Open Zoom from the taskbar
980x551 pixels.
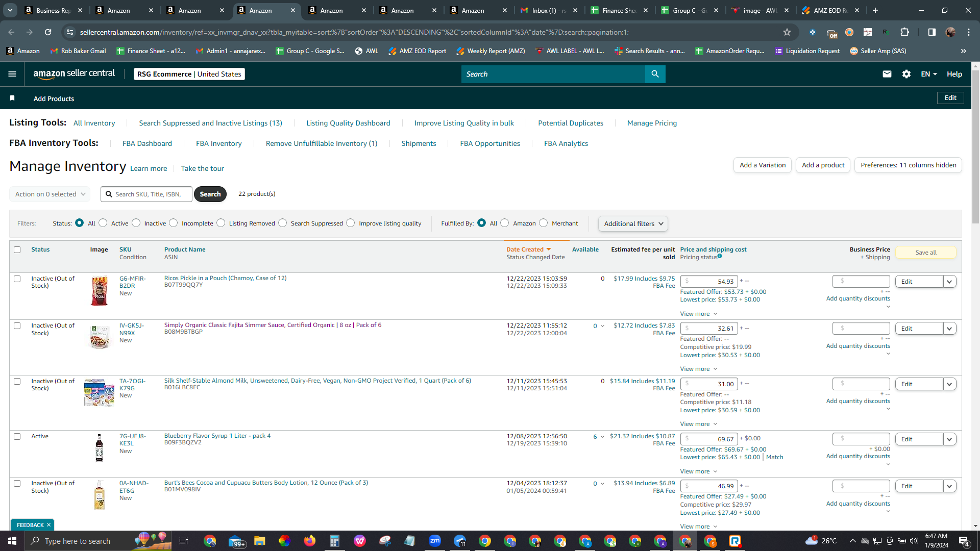[x=435, y=541]
